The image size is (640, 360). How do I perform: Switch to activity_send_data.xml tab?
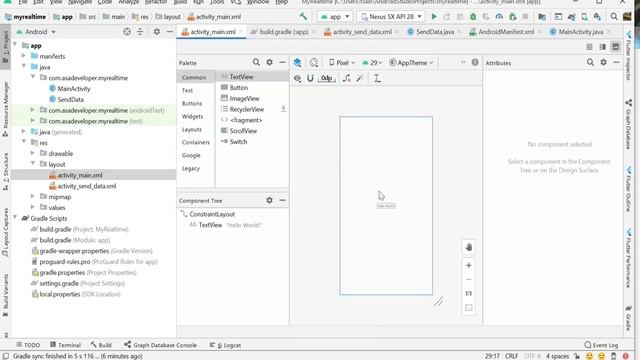pyautogui.click(x=358, y=31)
